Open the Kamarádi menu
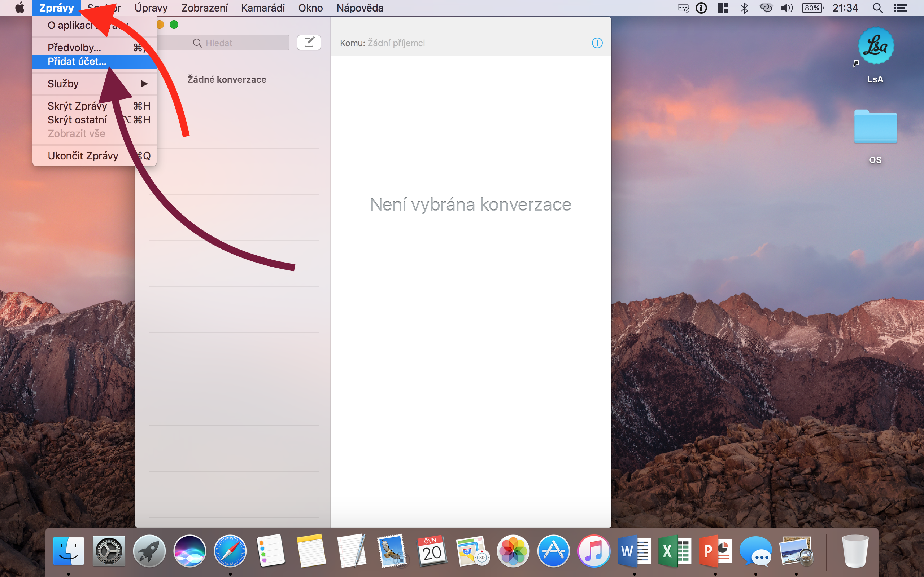924x577 pixels. click(263, 8)
